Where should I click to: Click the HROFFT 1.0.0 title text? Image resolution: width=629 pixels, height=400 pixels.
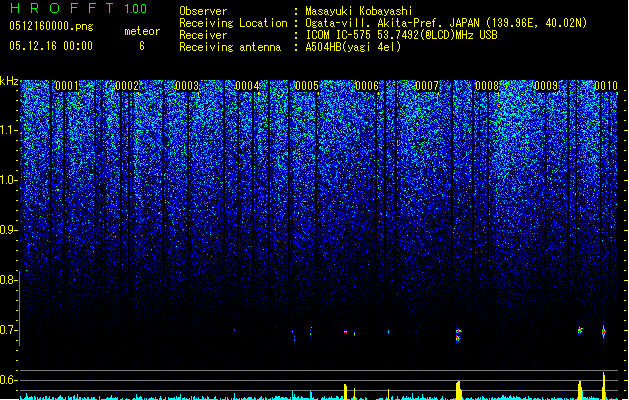coord(79,8)
